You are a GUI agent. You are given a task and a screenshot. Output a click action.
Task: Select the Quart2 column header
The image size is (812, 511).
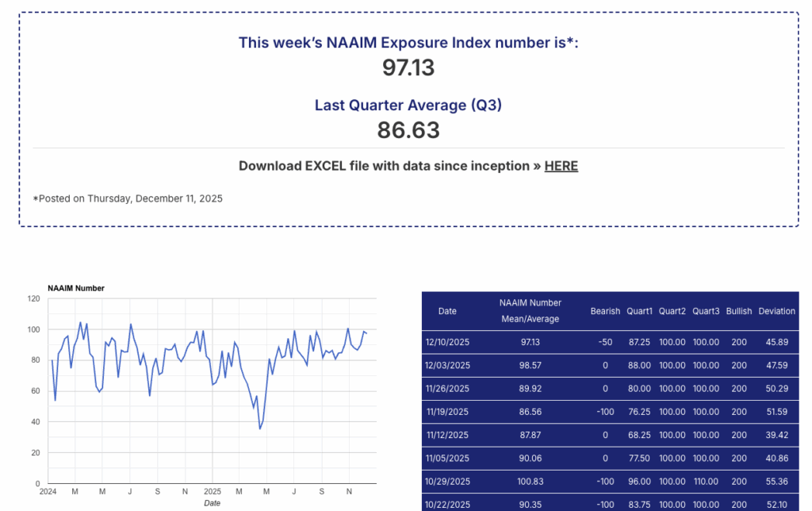pyautogui.click(x=672, y=311)
